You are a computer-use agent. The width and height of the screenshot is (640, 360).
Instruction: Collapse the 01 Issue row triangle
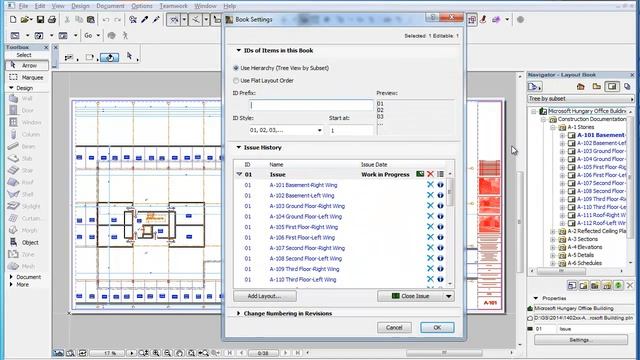239,174
